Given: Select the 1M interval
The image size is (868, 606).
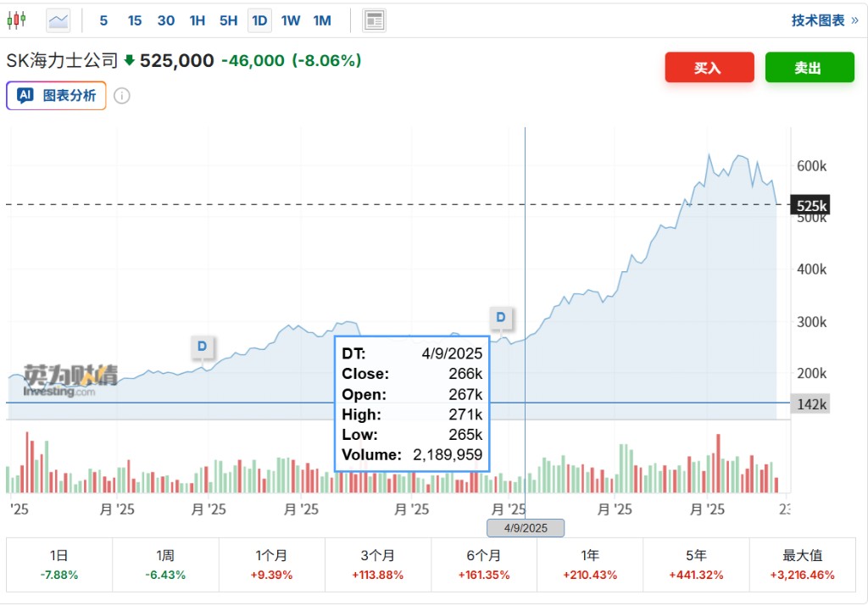Looking at the screenshot, I should [x=322, y=20].
